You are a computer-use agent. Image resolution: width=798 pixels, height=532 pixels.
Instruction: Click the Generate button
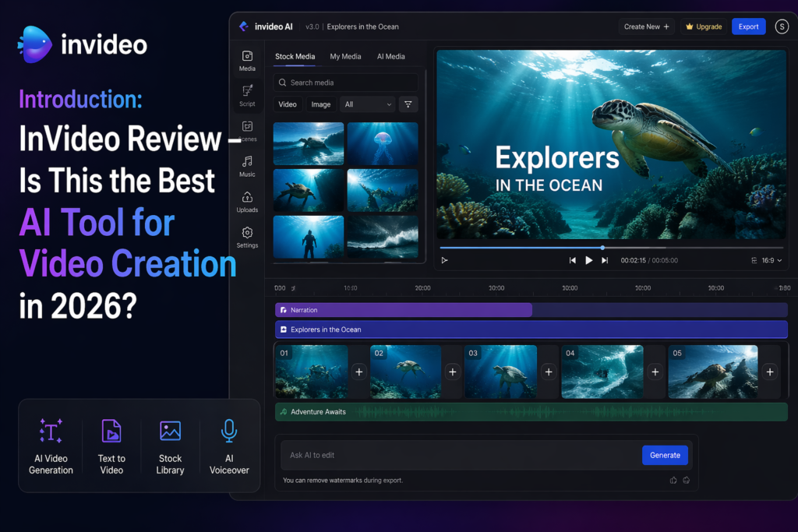665,455
